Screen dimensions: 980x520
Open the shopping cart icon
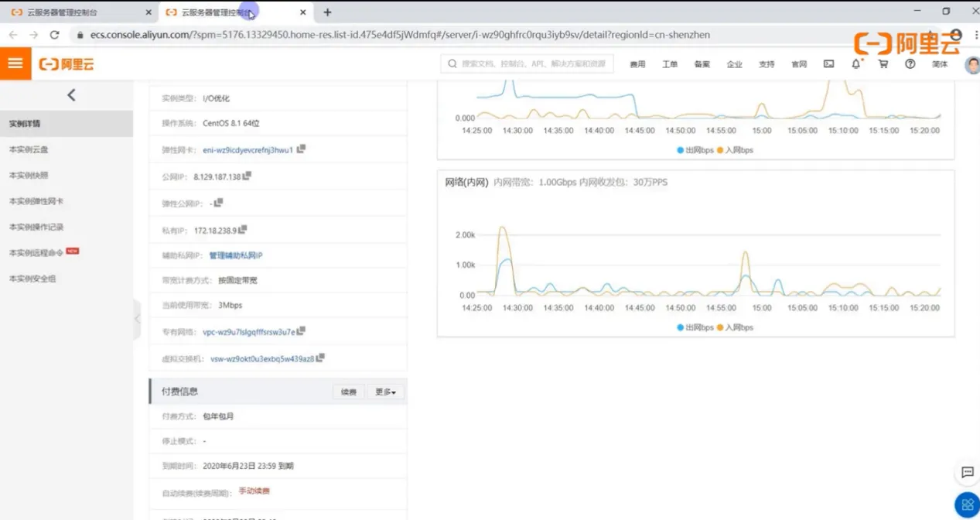pos(883,64)
